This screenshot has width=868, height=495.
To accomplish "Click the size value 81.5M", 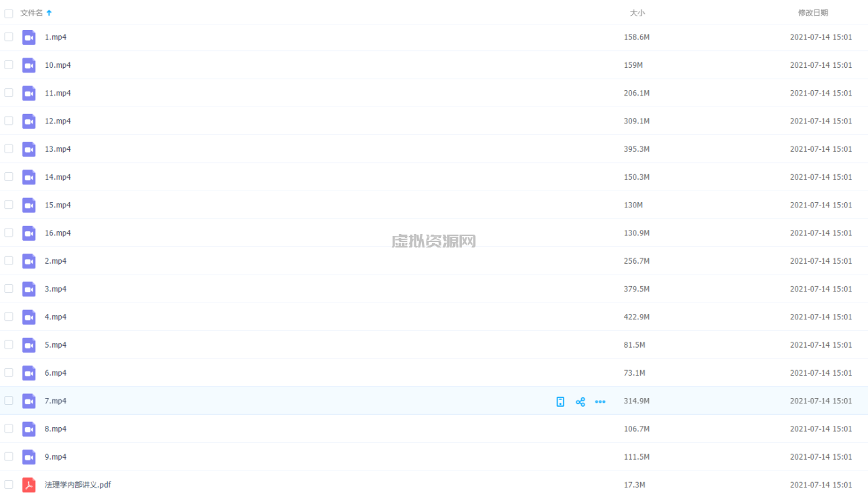I will click(x=635, y=345).
